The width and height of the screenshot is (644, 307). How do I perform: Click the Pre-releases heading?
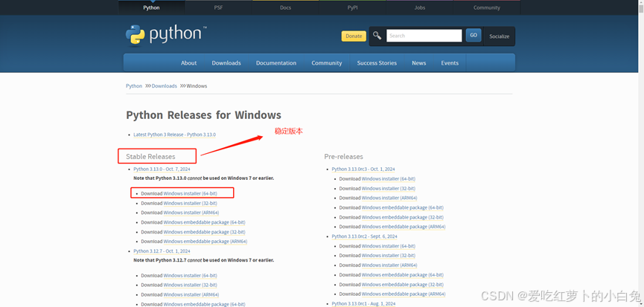[343, 157]
